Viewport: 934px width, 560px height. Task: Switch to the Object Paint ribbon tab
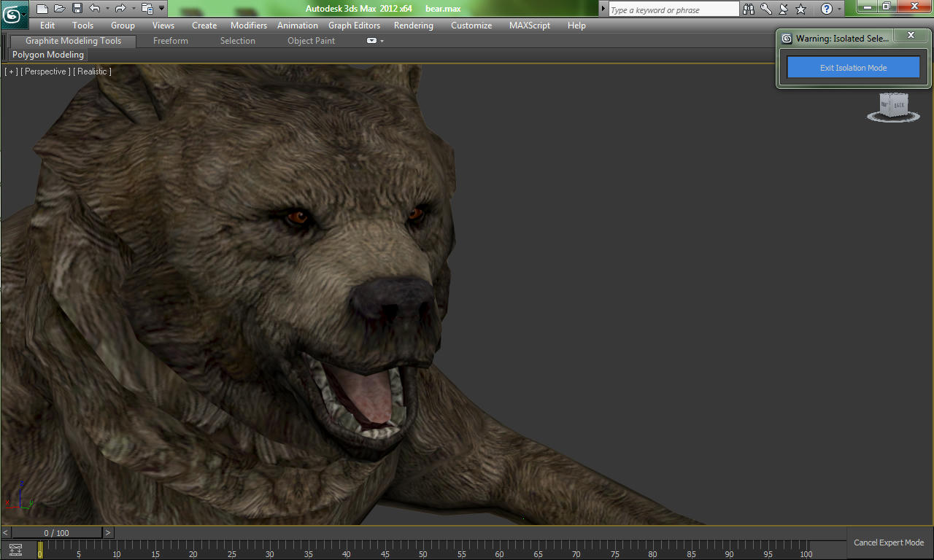[x=311, y=41]
